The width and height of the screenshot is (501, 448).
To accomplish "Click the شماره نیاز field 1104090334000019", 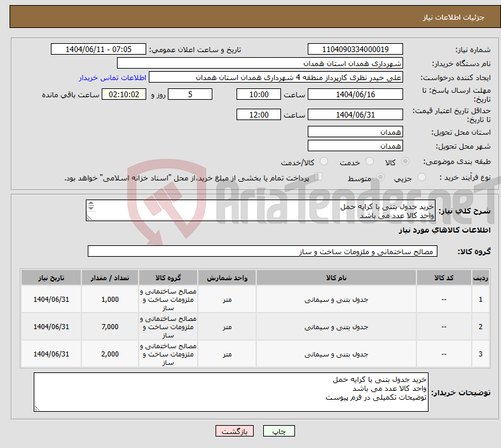I will click(x=355, y=50).
